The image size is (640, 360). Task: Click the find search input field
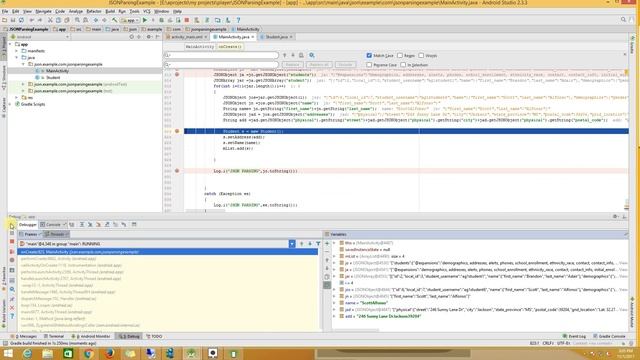(x=221, y=55)
